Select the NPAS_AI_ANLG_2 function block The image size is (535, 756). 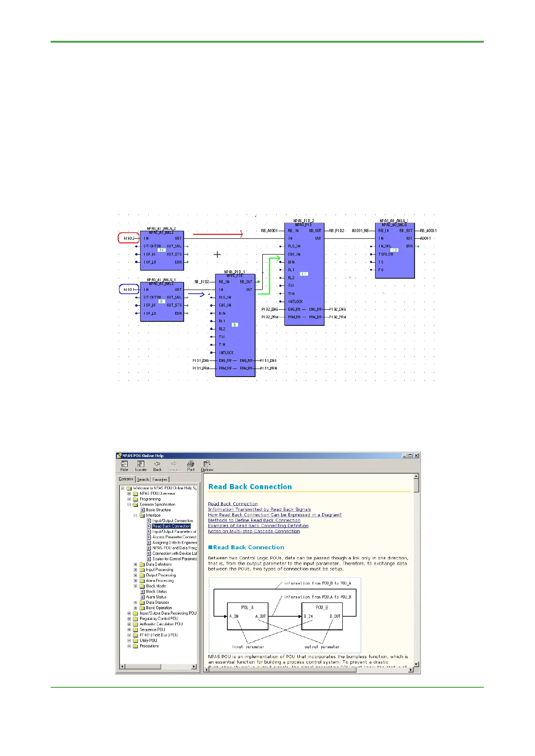tap(162, 251)
